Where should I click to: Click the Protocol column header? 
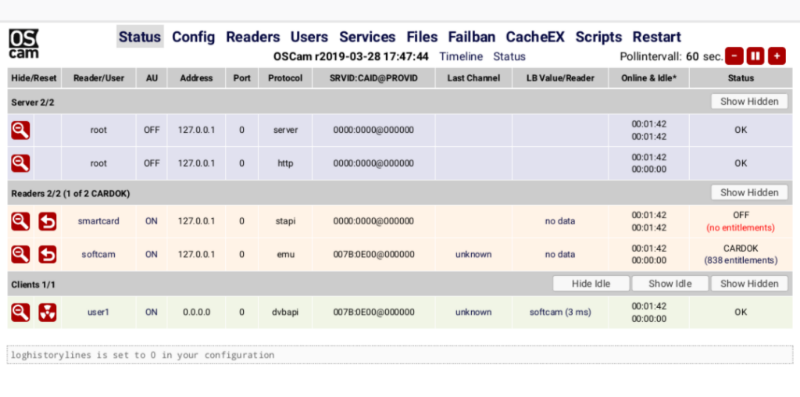285,78
